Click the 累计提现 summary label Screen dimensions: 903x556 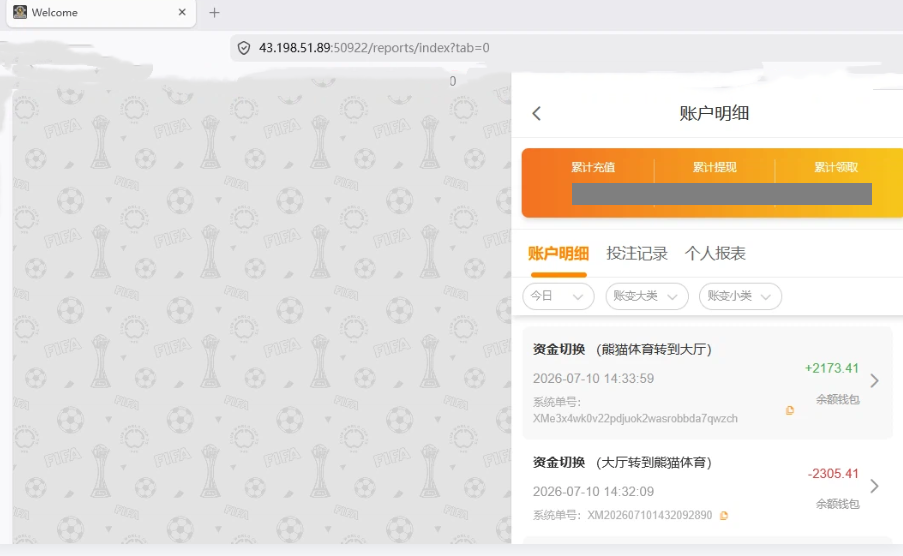click(715, 167)
